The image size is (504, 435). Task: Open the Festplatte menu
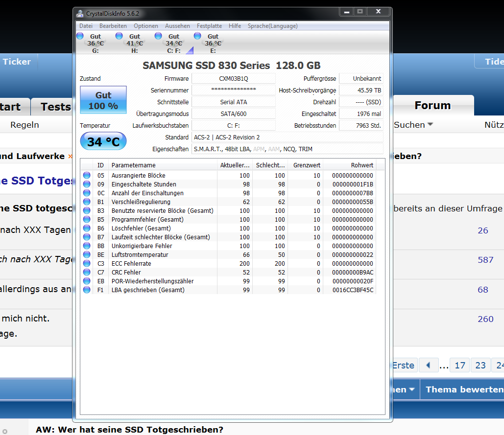point(209,26)
